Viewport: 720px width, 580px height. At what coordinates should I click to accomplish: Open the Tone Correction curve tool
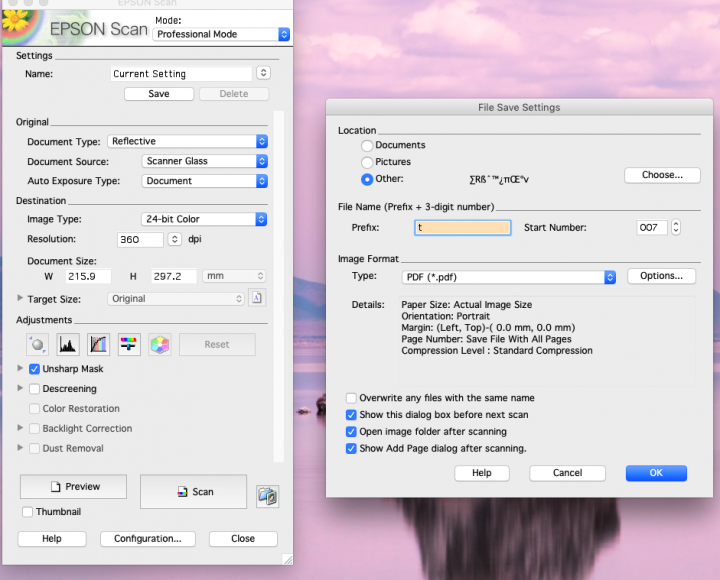(x=98, y=344)
